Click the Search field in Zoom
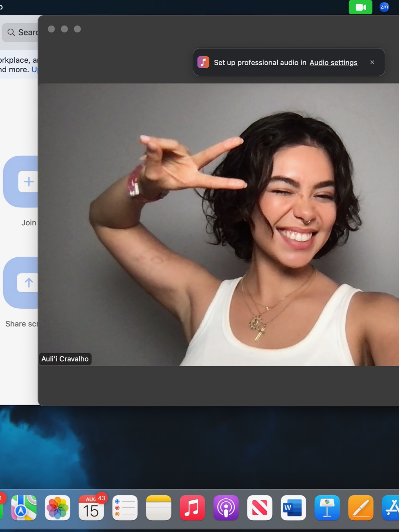Viewport: 399px width, 532px height. [22, 32]
